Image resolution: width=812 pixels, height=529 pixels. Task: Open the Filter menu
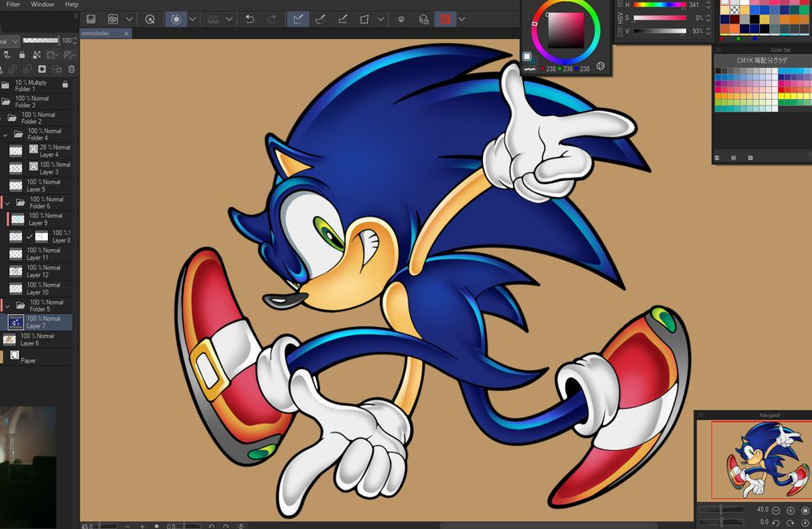tap(13, 4)
